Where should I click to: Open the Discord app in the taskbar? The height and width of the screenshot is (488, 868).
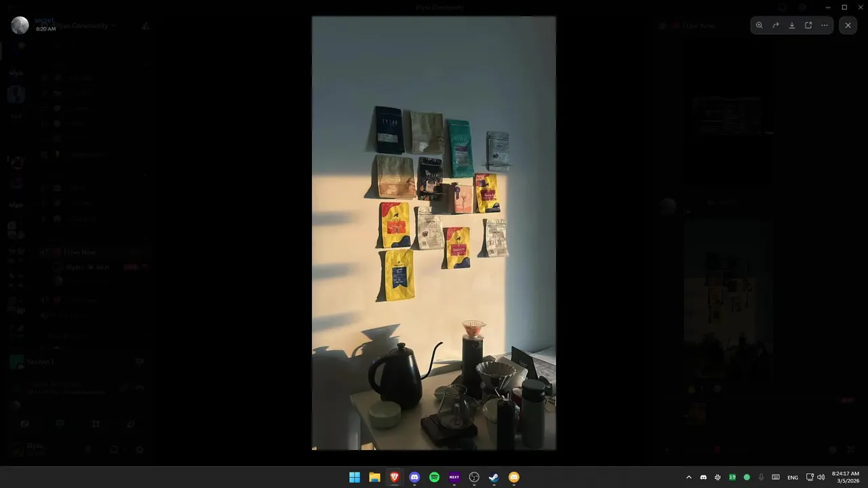[x=414, y=477]
